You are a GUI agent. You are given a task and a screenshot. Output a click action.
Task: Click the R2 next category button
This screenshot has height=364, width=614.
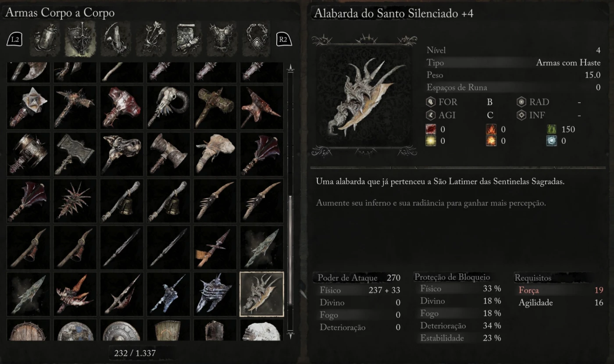click(283, 39)
